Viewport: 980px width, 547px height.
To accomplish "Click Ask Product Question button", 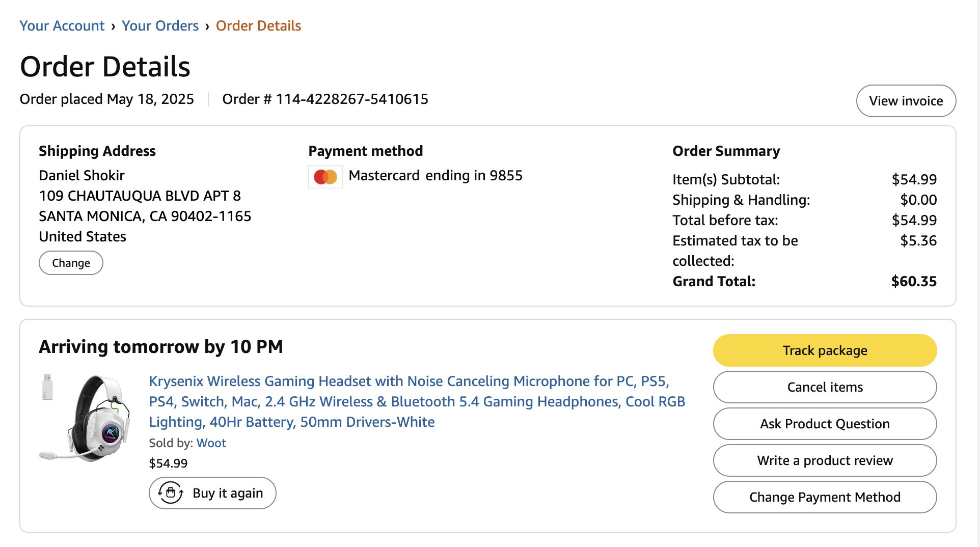I will [825, 424].
